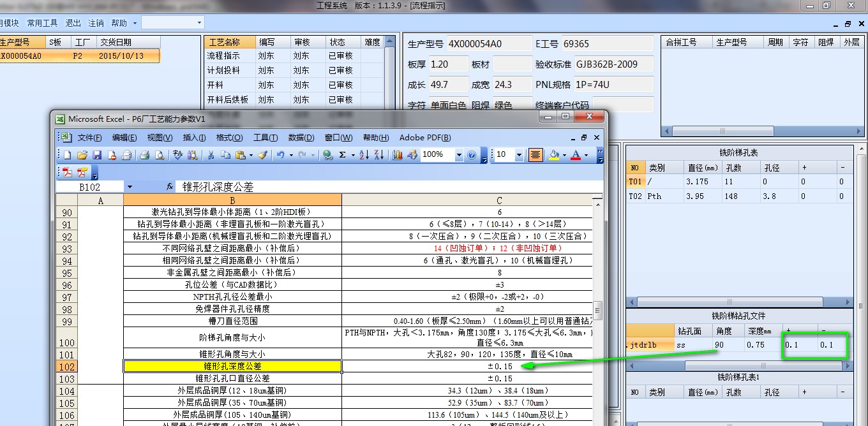The image size is (868, 426).
Task: Open the 文件(F) menu in Excel
Action: tap(90, 138)
